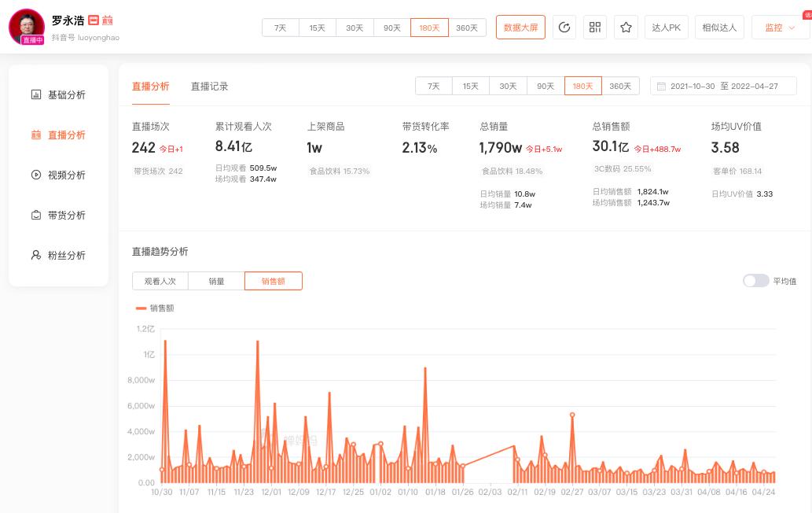The image size is (812, 513).
Task: Click 罗永浩's profile avatar
Action: coord(27,27)
